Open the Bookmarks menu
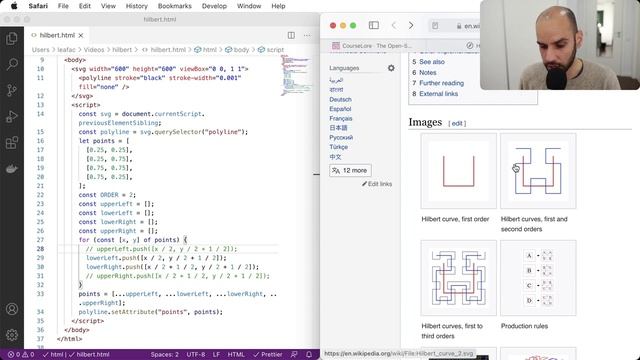This screenshot has width=640, height=360. click(x=175, y=6)
